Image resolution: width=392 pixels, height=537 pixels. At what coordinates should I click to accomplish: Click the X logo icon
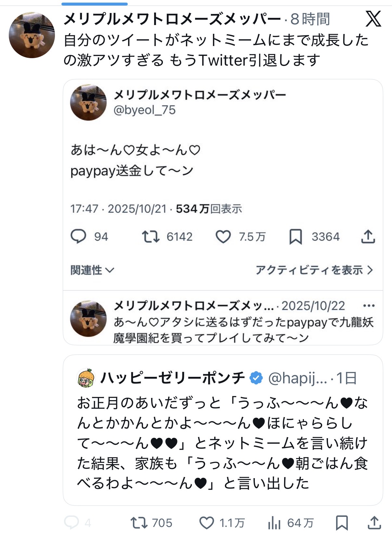373,19
